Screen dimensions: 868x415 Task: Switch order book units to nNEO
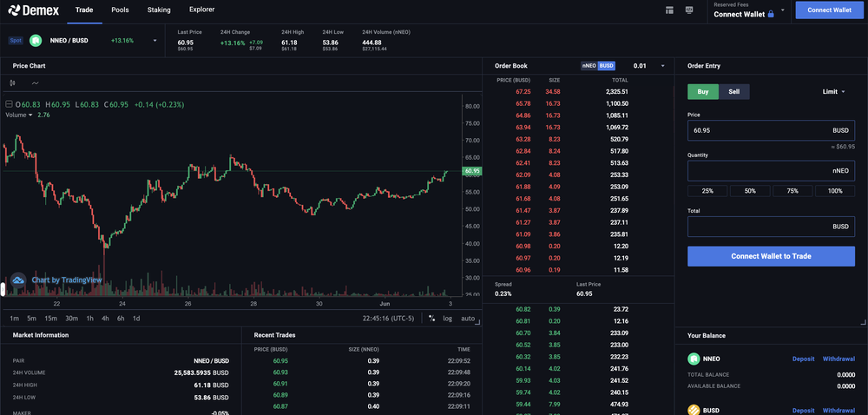click(589, 66)
